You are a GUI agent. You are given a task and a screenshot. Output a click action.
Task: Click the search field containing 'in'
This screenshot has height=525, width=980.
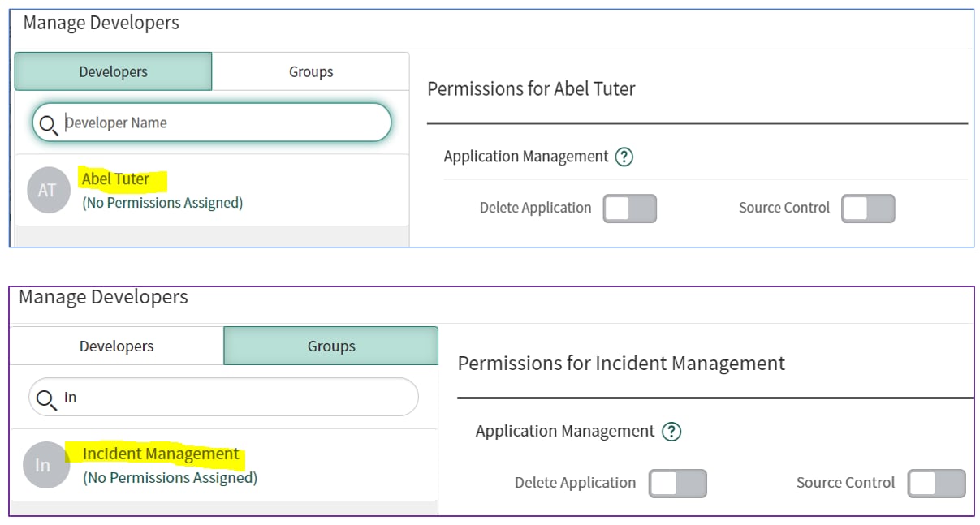235,398
